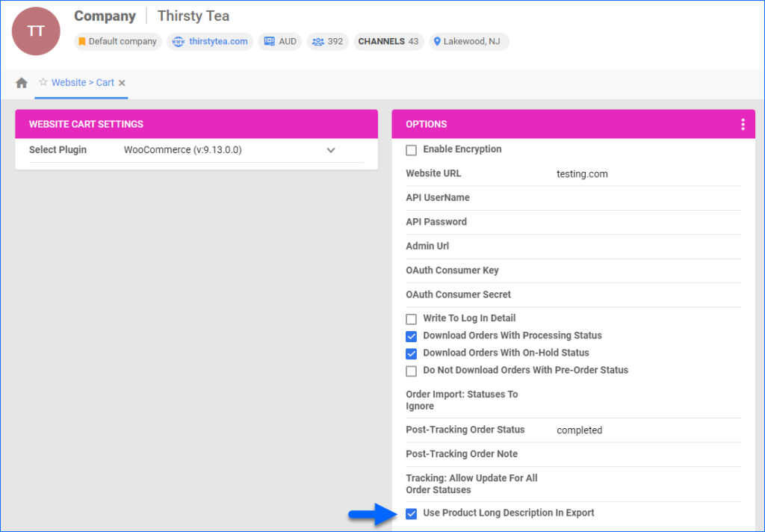Viewport: 765px width, 532px height.
Task: Click the TT company avatar icon
Action: [x=35, y=31]
